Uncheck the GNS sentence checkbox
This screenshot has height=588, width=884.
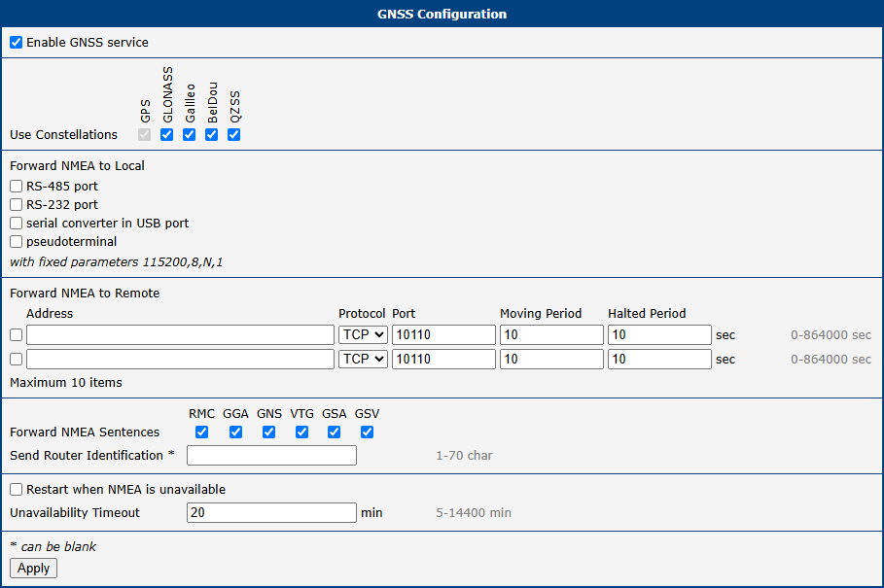pos(269,432)
